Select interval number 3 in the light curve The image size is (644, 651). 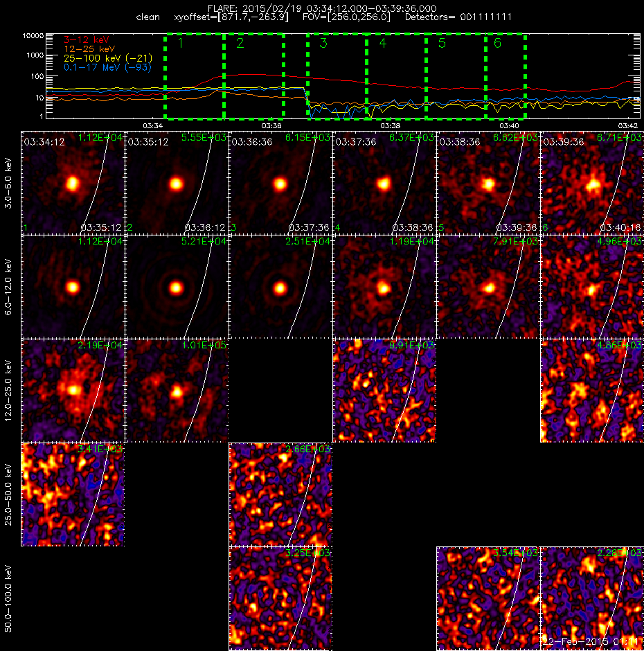(x=337, y=76)
